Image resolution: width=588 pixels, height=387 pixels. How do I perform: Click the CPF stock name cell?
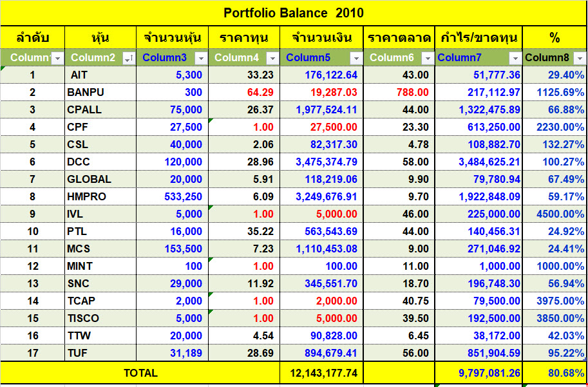pyautogui.click(x=100, y=127)
